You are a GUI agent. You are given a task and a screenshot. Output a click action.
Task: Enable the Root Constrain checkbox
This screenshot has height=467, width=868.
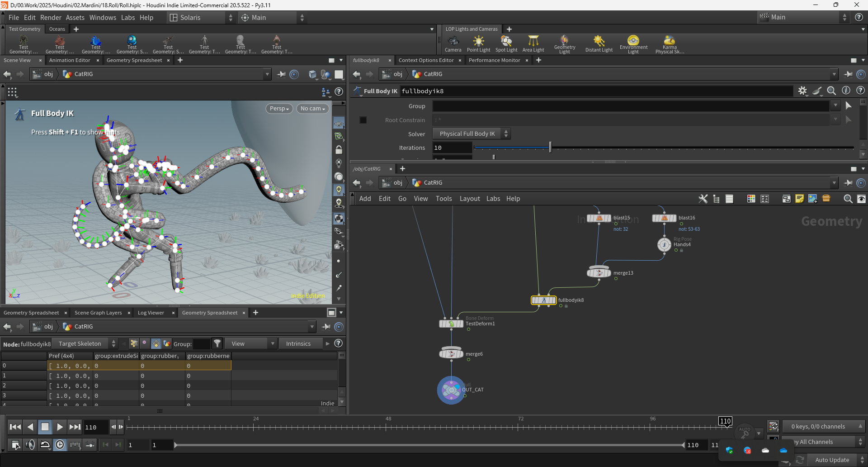363,120
